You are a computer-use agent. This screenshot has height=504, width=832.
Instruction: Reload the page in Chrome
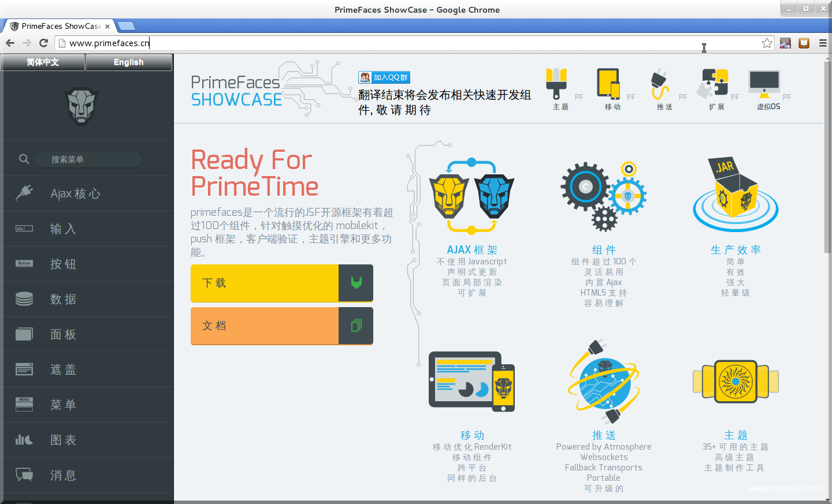(43, 43)
